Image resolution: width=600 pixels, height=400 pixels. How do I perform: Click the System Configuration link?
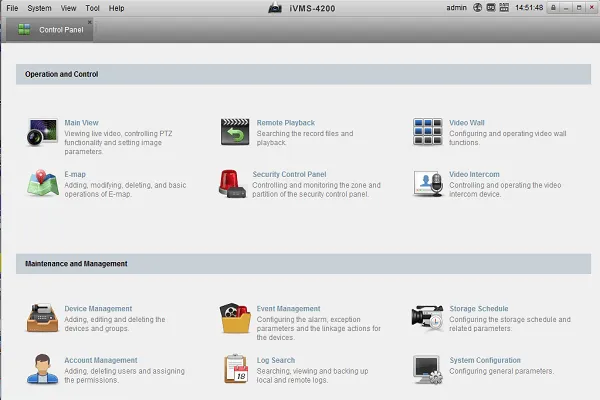(485, 361)
